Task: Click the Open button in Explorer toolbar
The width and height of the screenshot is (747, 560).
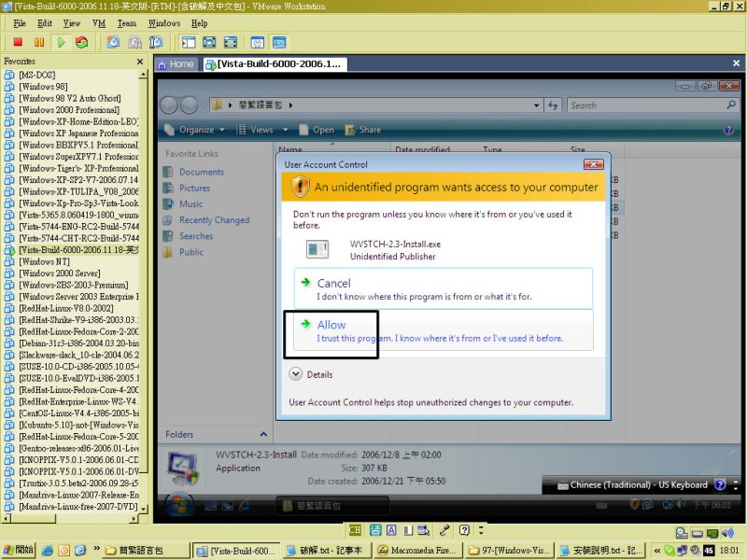Action: click(x=317, y=130)
